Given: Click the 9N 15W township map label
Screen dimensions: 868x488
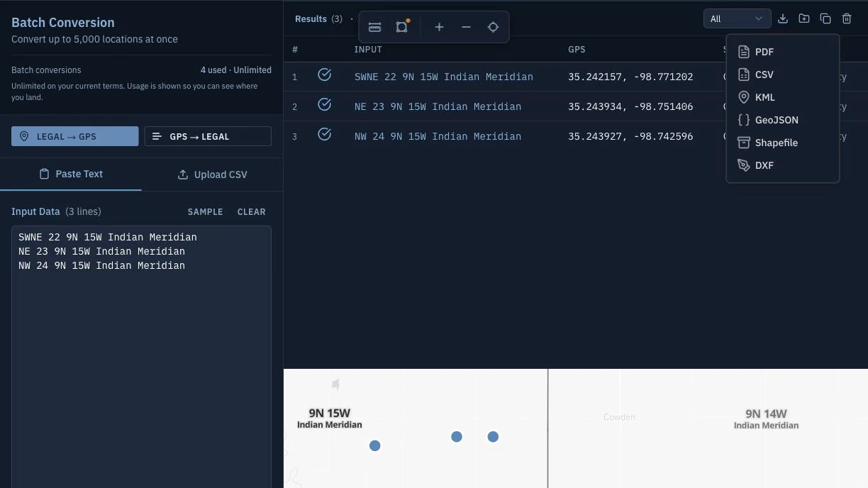Looking at the screenshot, I should [330, 418].
